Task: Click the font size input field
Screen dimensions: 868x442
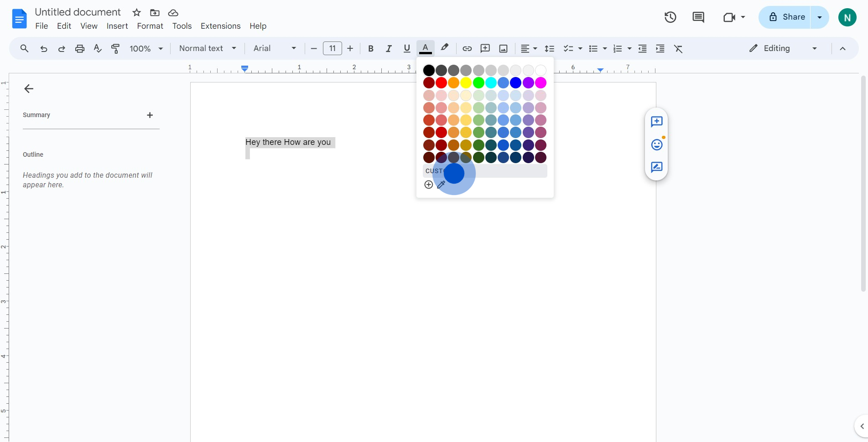Action: tap(332, 48)
